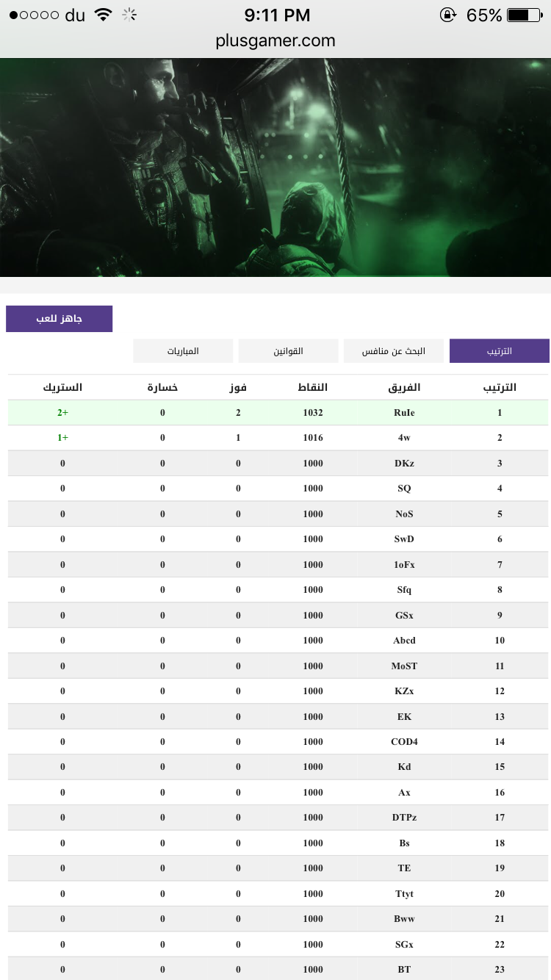Viewport: 551px width, 980px height.
Task: Click النقاط column header
Action: 313,387
